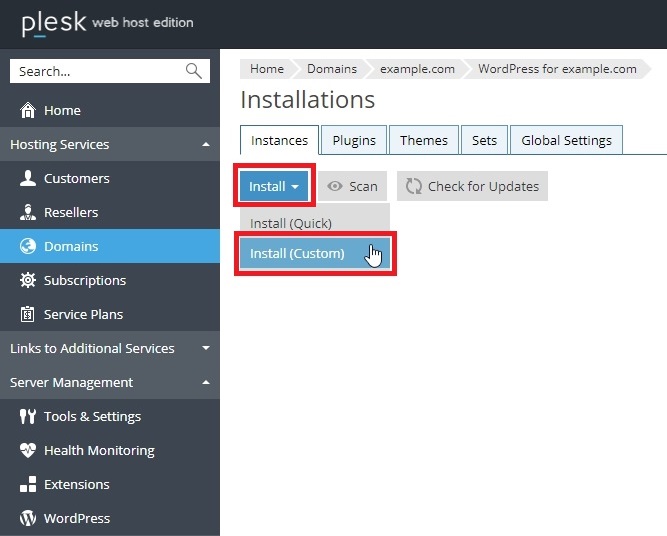The height and width of the screenshot is (536, 667).
Task: Click the Health Monitoring heart icon
Action: pyautogui.click(x=27, y=450)
